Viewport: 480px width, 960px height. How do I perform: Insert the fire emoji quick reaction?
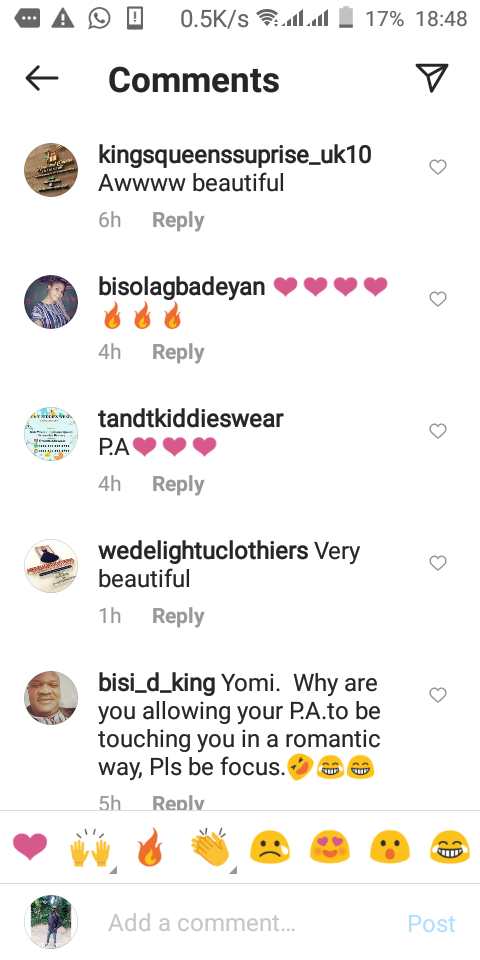150,847
